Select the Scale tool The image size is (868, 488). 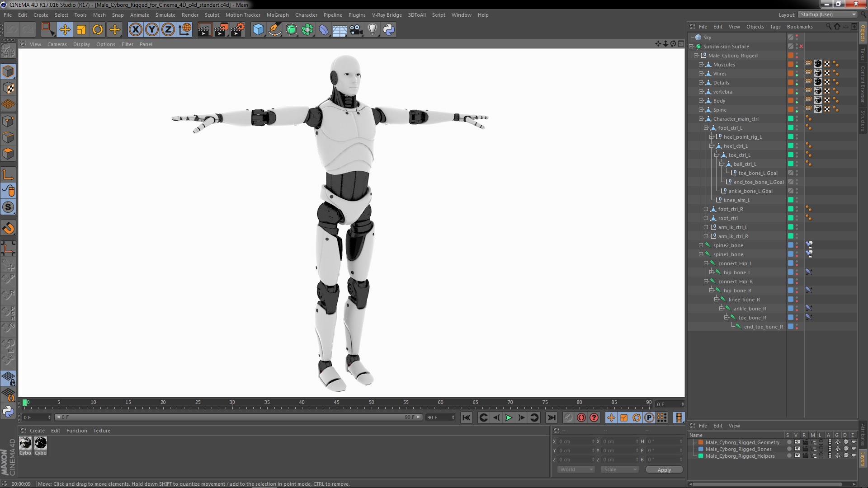coord(81,30)
